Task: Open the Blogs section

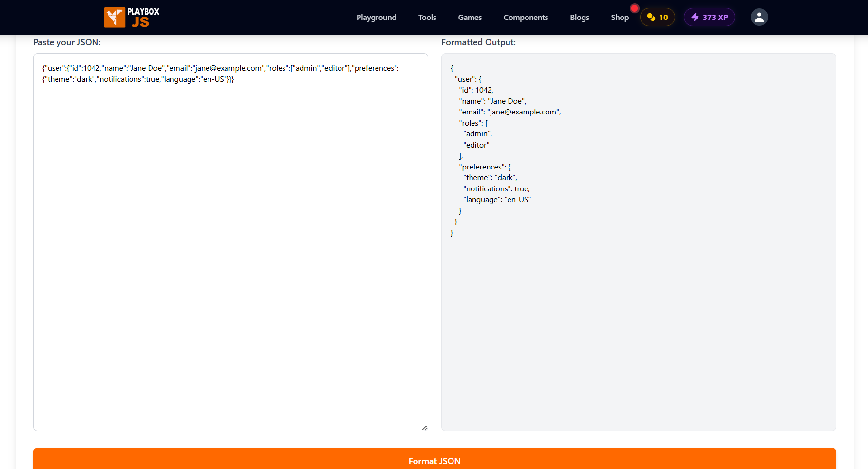Action: 579,17
